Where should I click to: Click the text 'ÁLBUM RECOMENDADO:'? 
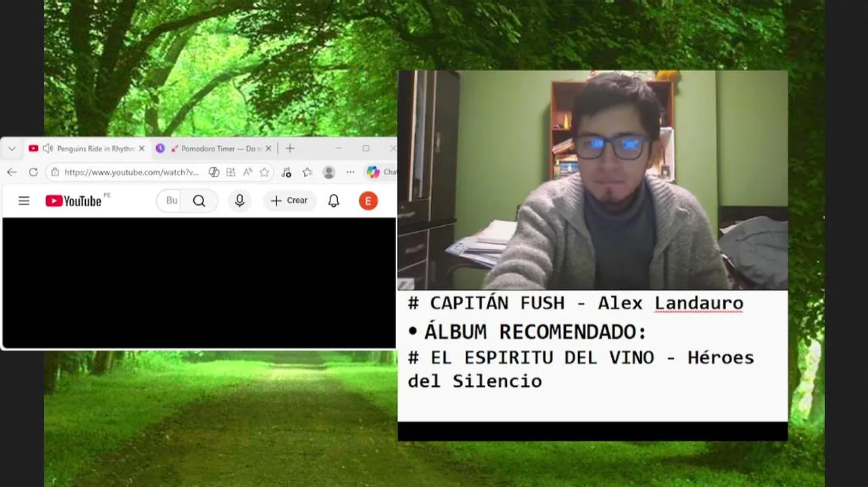coord(535,332)
